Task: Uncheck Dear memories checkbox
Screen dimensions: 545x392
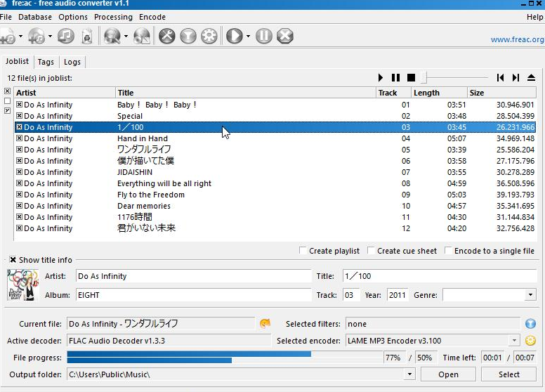Action: tap(20, 205)
